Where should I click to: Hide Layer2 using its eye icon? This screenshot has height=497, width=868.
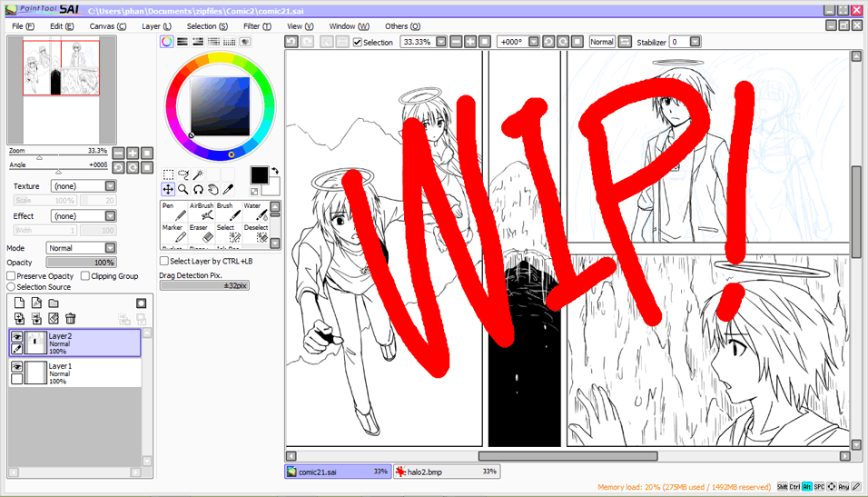point(17,337)
